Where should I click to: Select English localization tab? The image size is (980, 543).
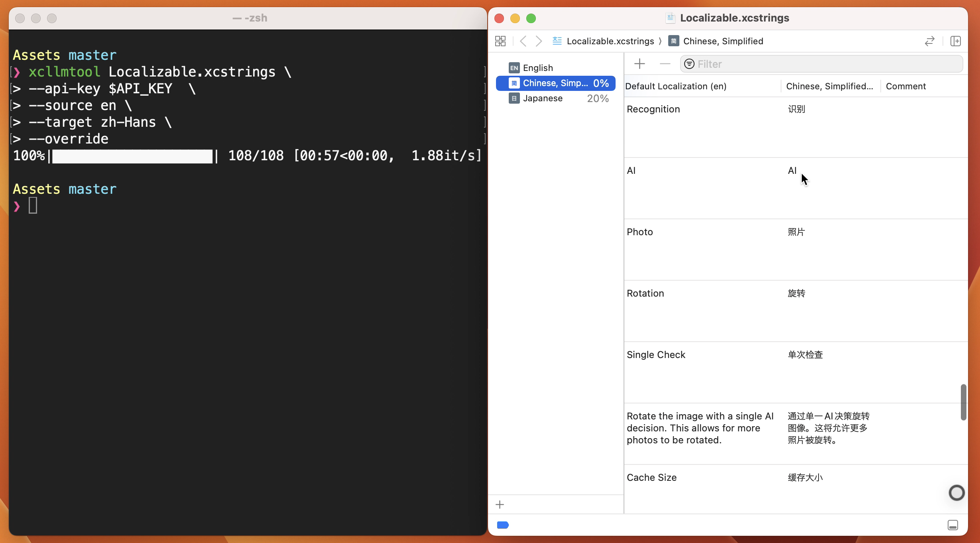point(537,67)
